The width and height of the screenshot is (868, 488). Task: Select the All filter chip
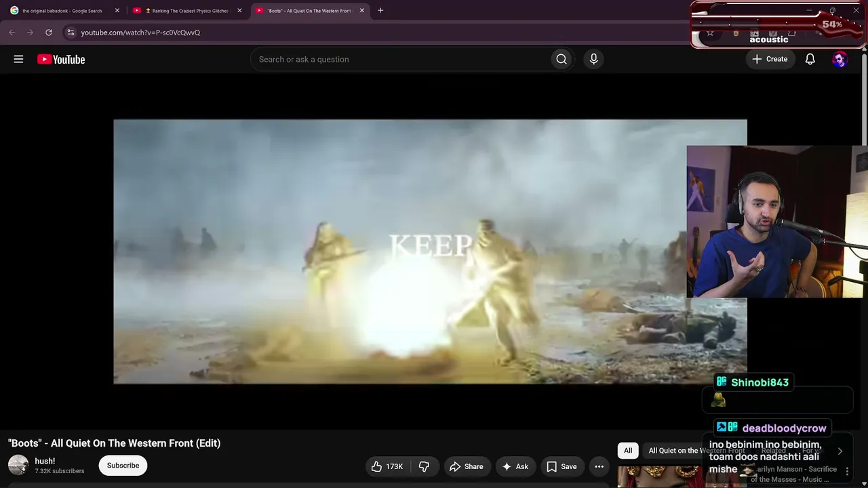coord(628,451)
